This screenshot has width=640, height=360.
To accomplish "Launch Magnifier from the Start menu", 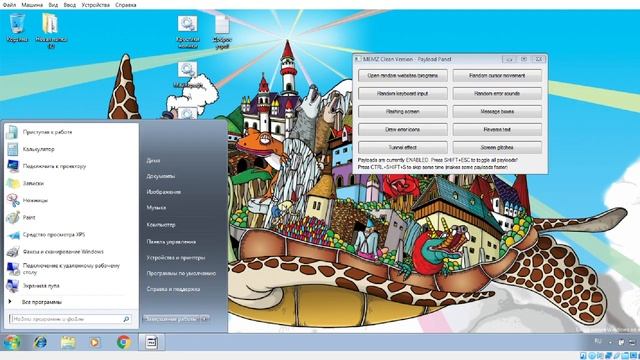I will (70, 286).
